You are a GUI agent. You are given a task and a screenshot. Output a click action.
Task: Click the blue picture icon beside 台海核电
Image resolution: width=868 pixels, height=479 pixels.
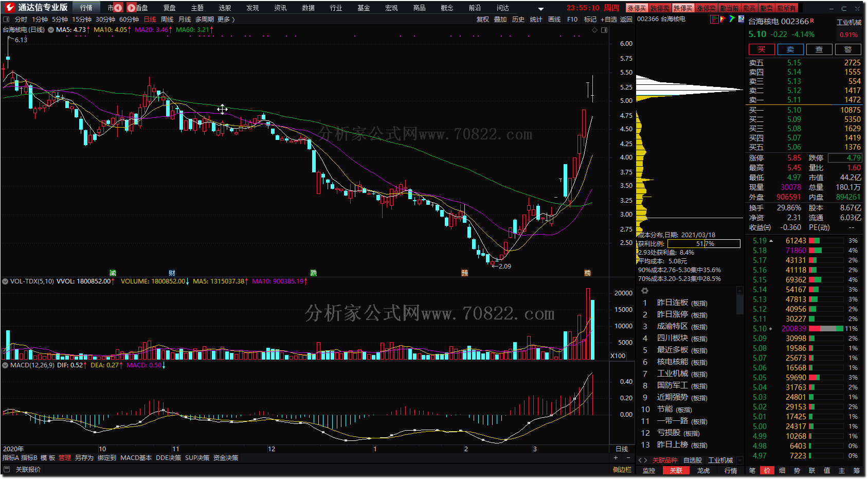tap(741, 19)
